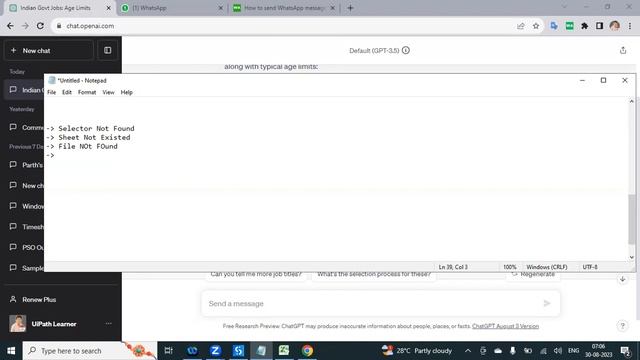Screen dimensions: 640x360
Task: Toggle the Chrome side panel icon
Action: 599,26
